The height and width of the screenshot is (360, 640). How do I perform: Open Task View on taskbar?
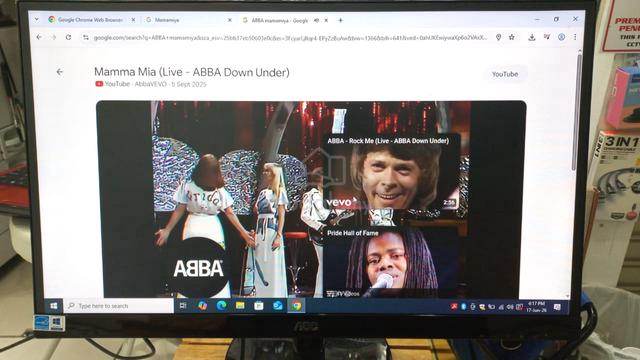pos(183,305)
